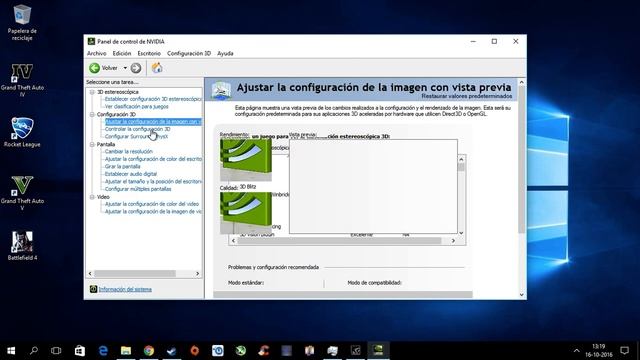The height and width of the screenshot is (360, 640).
Task: Open the Ayuda menu
Action: 225,53
